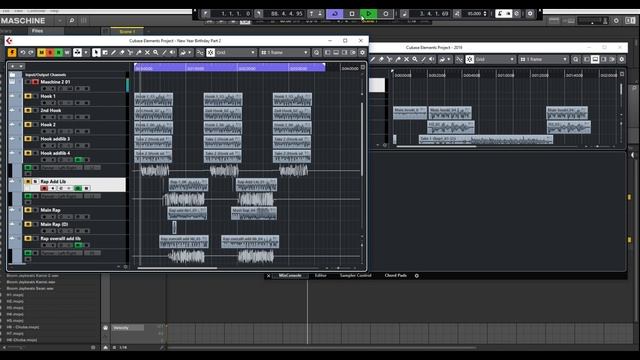Toggle left zone visibility icon
Viewport: 640px width, 360px height.
coord(327,53)
